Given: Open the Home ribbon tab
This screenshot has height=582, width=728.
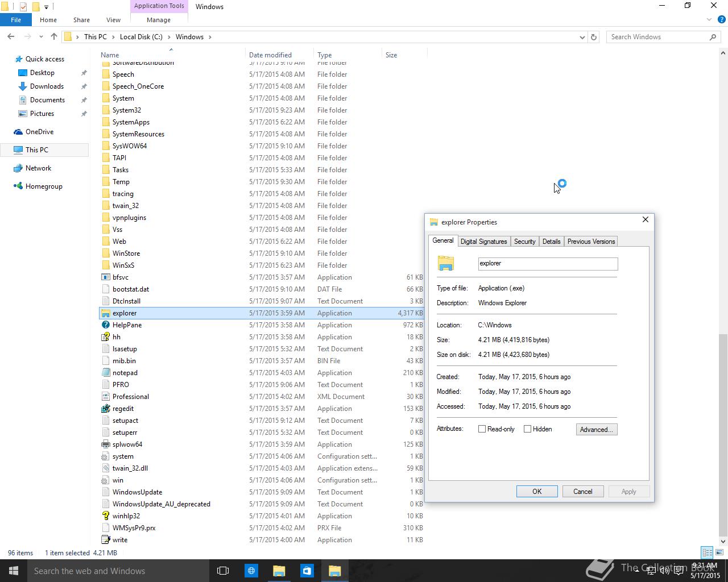Looking at the screenshot, I should click(x=48, y=20).
